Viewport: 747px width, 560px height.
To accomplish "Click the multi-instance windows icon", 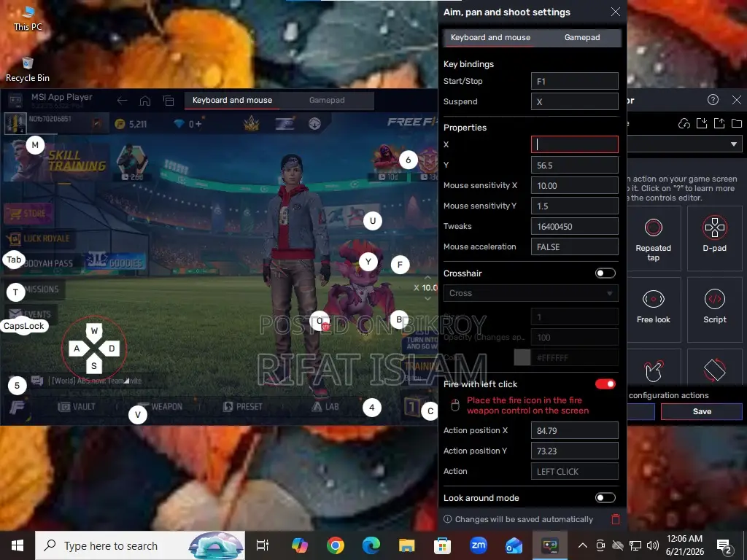I will 169,101.
